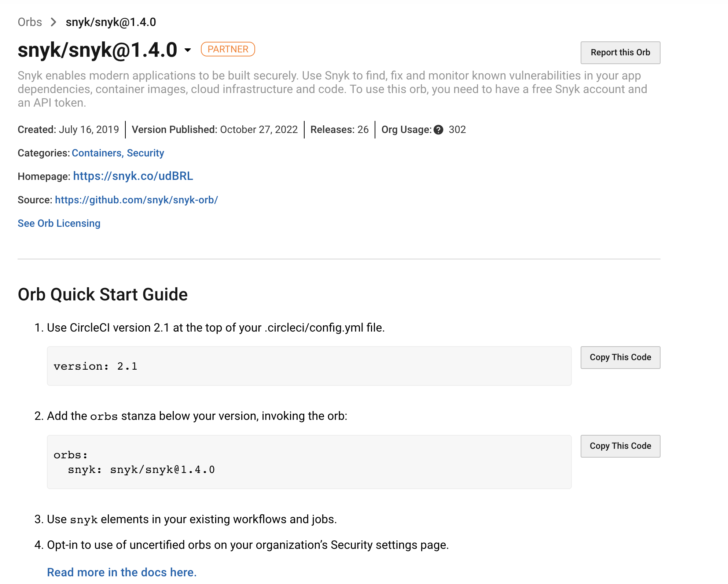Open the GitHub snyk-orb source link

click(136, 200)
